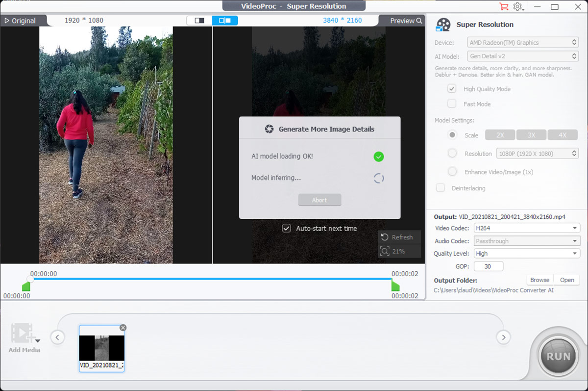Viewport: 588px width, 391px height.
Task: Toggle High Quality Mode checkbox
Action: point(452,89)
